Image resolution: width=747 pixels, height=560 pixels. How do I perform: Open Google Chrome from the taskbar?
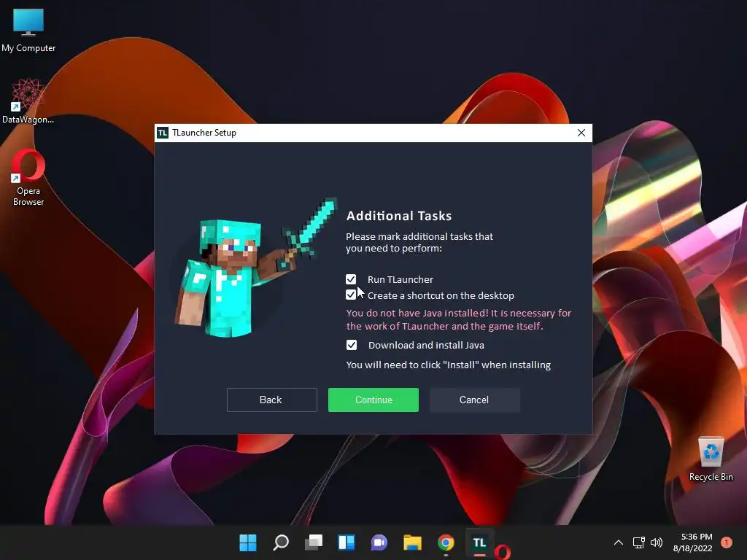coord(446,542)
